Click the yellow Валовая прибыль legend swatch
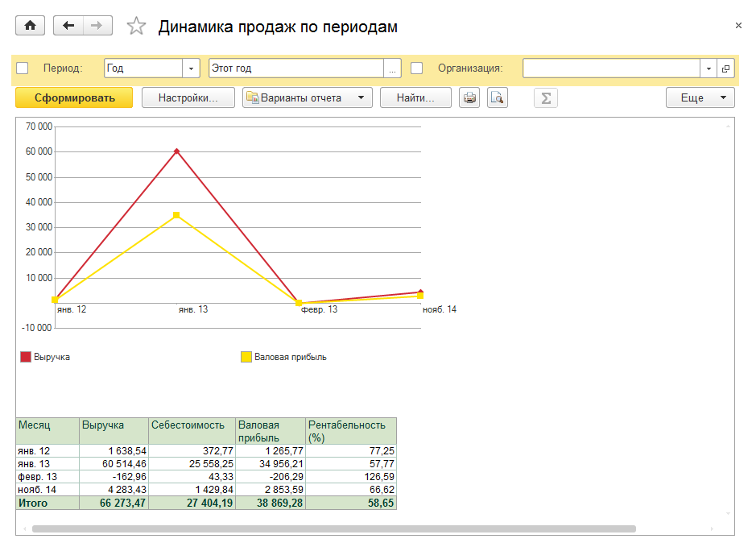The image size is (756, 547). point(246,357)
